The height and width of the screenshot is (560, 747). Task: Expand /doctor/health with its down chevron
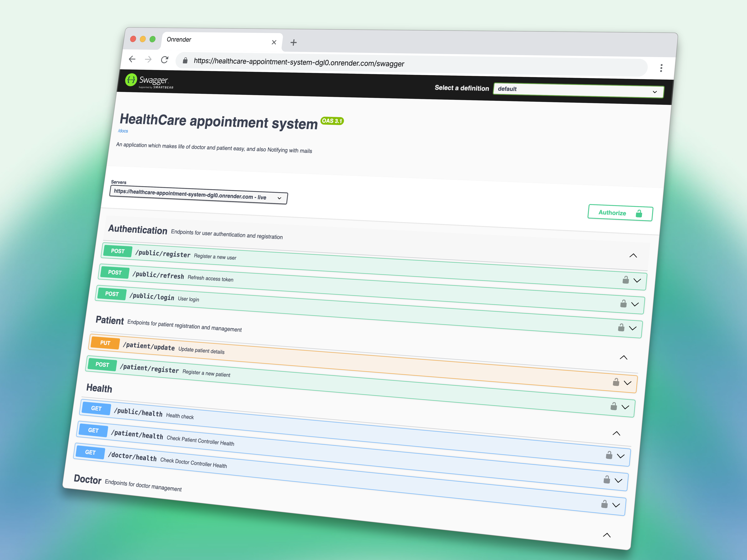click(616, 505)
